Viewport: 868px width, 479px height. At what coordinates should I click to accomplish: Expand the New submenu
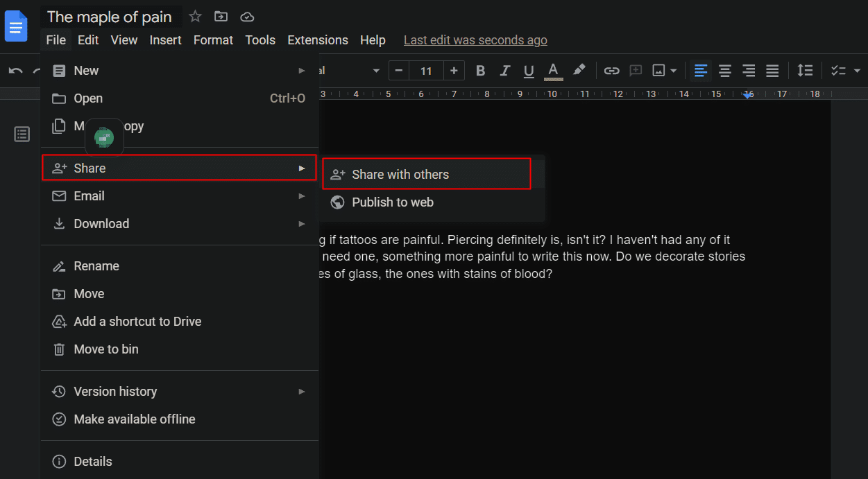(180, 71)
